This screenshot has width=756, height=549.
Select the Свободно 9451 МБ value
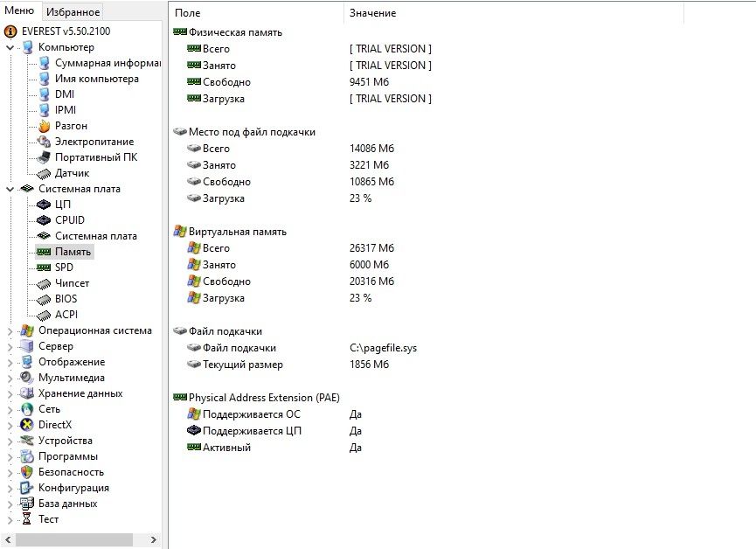coord(370,82)
